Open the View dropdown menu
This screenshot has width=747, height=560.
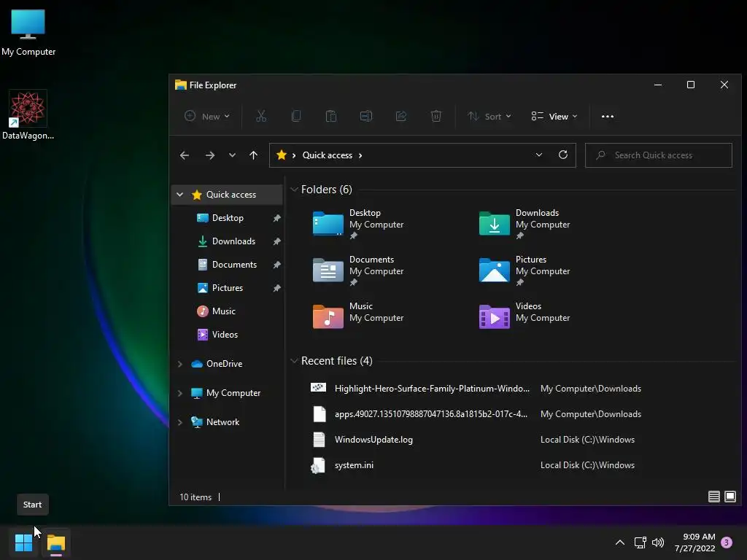554,116
